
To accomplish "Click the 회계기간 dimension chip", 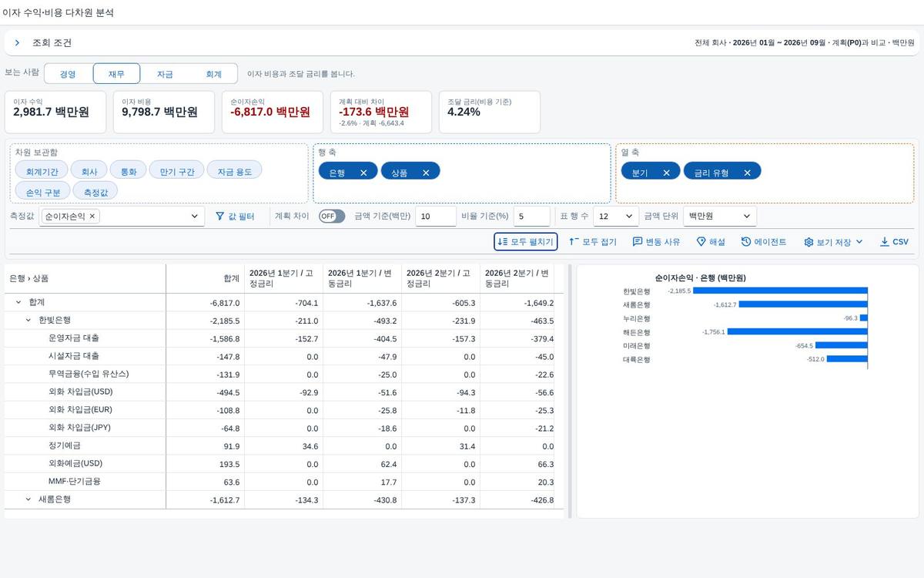I will [x=42, y=172].
